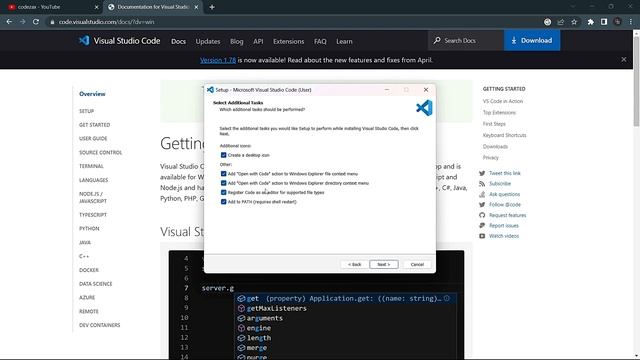The image size is (640, 360).
Task: Click the share page icon in address bar
Action: coord(561,22)
